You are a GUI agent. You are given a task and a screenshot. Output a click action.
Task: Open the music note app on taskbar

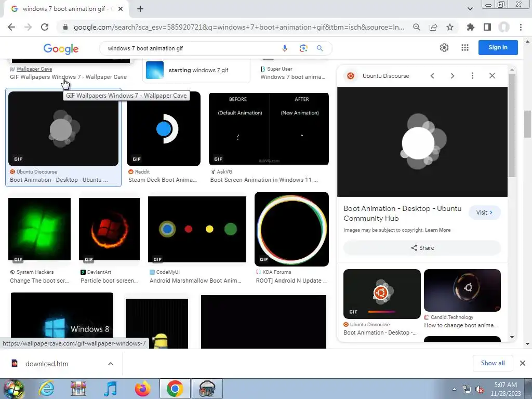pos(110,389)
